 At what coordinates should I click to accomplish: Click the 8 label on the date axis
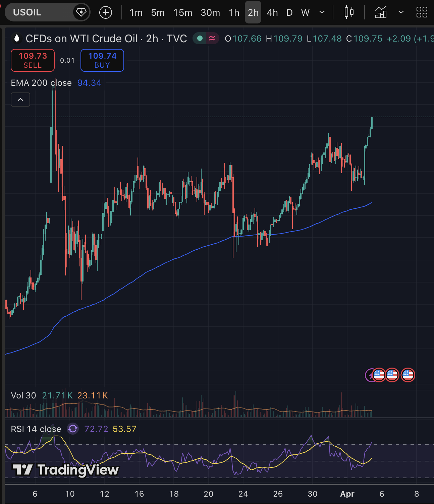(417, 494)
